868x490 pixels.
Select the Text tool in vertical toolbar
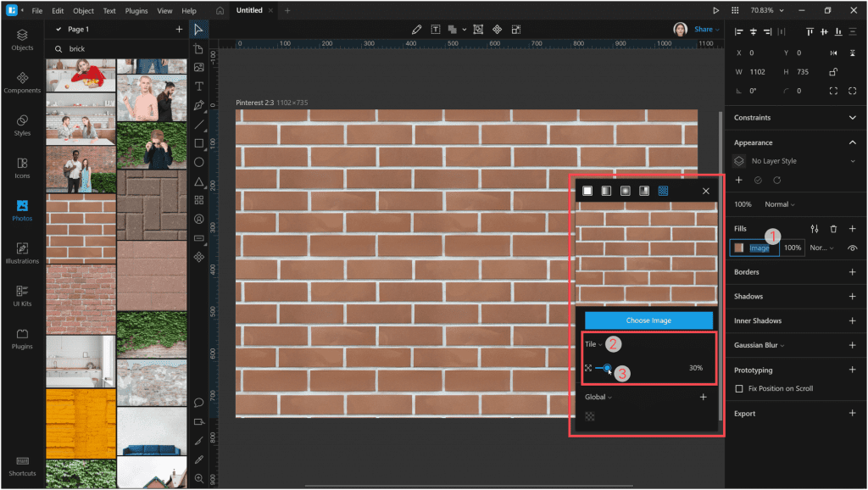tap(198, 86)
